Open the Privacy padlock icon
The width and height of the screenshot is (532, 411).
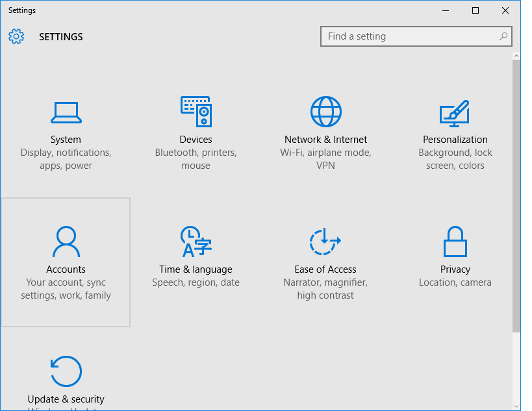[455, 242]
